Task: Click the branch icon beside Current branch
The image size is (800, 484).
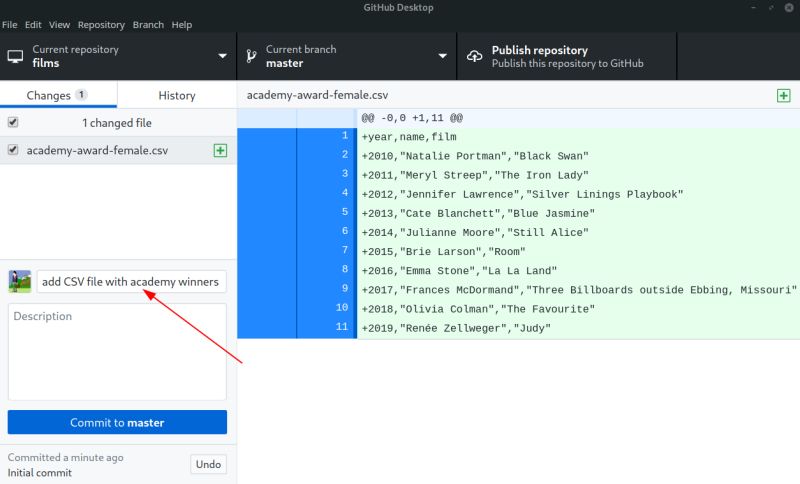Action: (x=251, y=56)
